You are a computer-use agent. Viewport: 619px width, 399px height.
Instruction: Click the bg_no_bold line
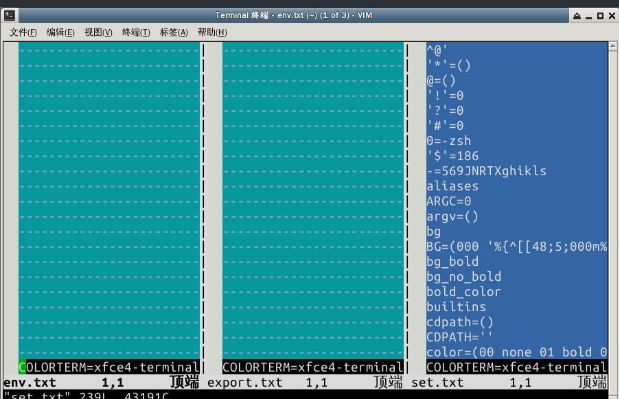[x=464, y=277]
